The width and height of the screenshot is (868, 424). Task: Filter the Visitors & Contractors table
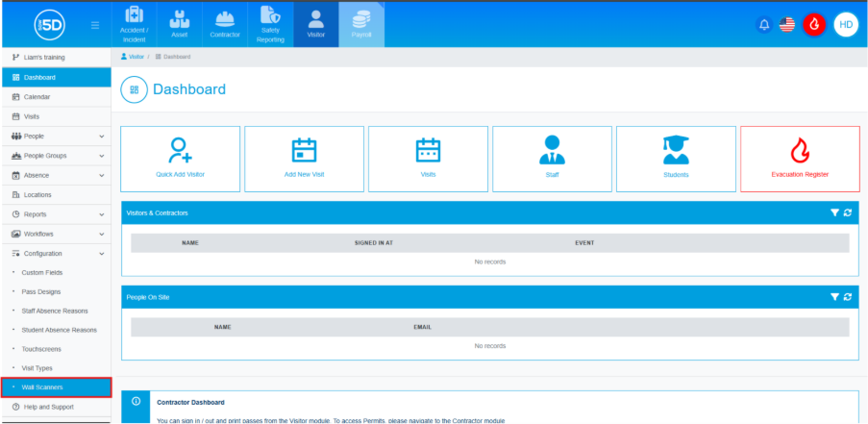[x=834, y=212]
